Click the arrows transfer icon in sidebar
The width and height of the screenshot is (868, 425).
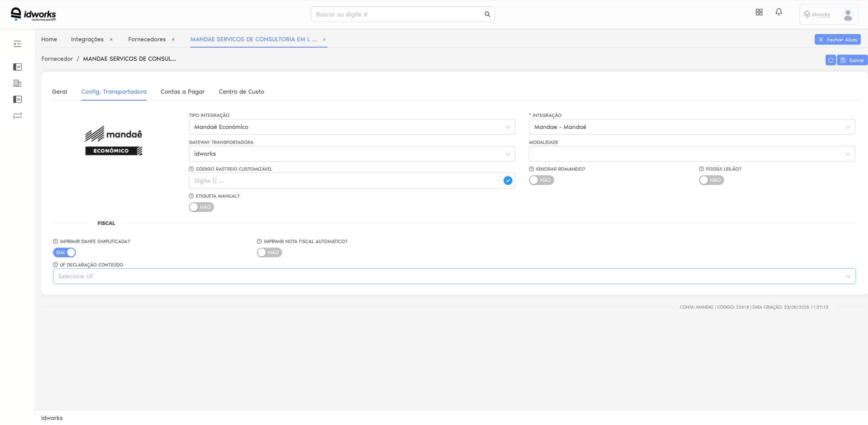click(17, 115)
